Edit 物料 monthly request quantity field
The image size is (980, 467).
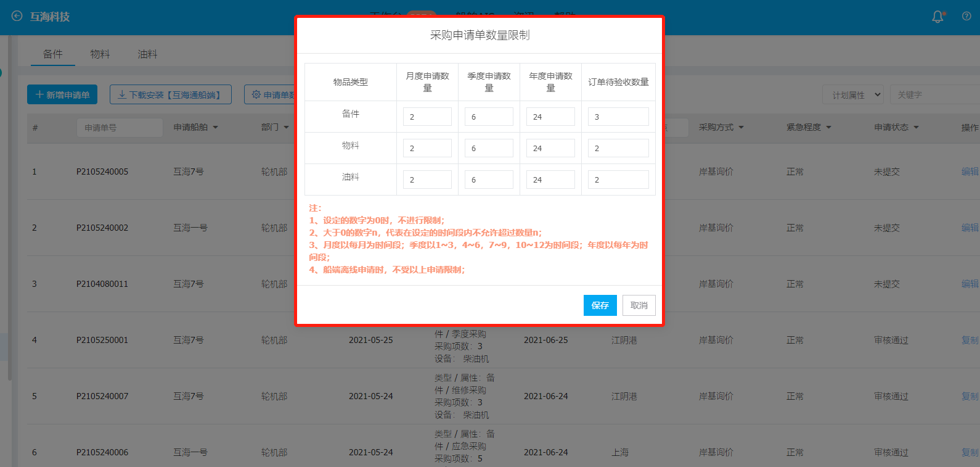coord(427,148)
